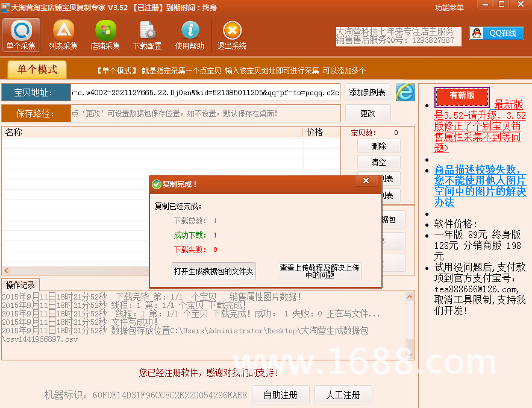Click the 自助注册 button
This screenshot has width=532, height=408.
[x=281, y=395]
